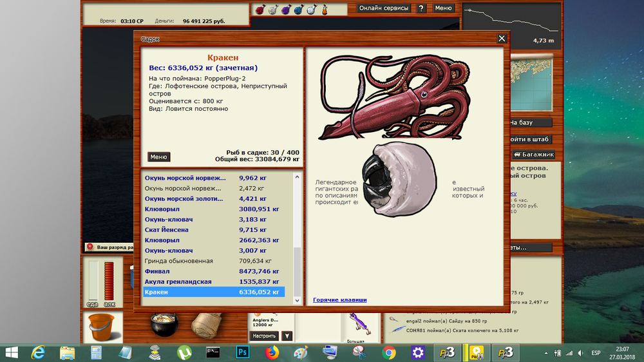Select Клюворыл 2662,363 кг row
Image resolution: width=644 pixels, height=362 pixels.
[214, 240]
